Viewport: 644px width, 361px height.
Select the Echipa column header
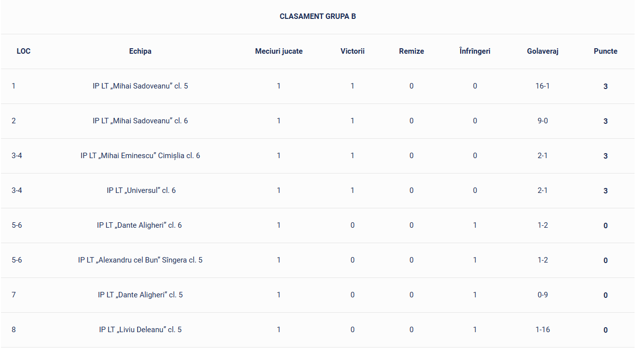point(140,51)
